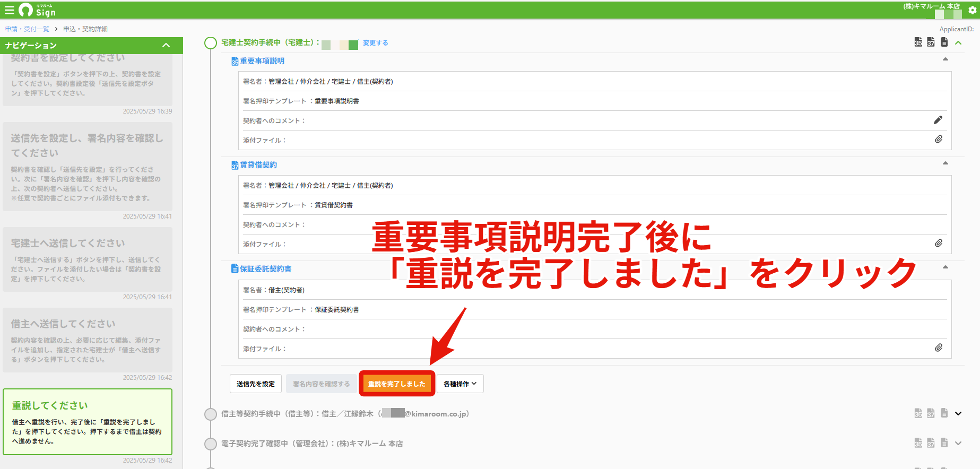
Task: Collapse the 重要事項説明 section triangle
Action: 945,59
